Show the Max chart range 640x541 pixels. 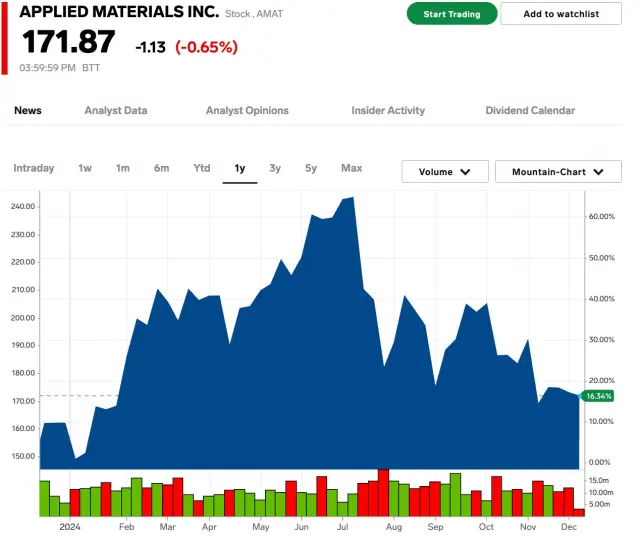351,168
